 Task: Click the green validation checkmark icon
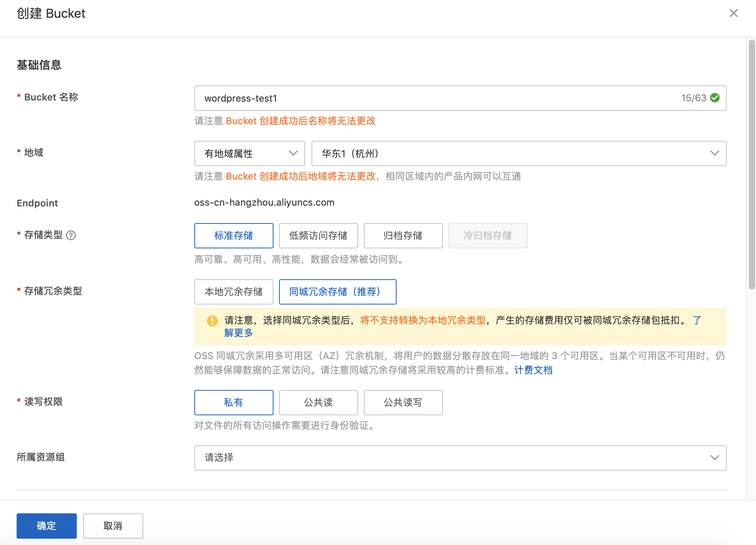(x=715, y=98)
